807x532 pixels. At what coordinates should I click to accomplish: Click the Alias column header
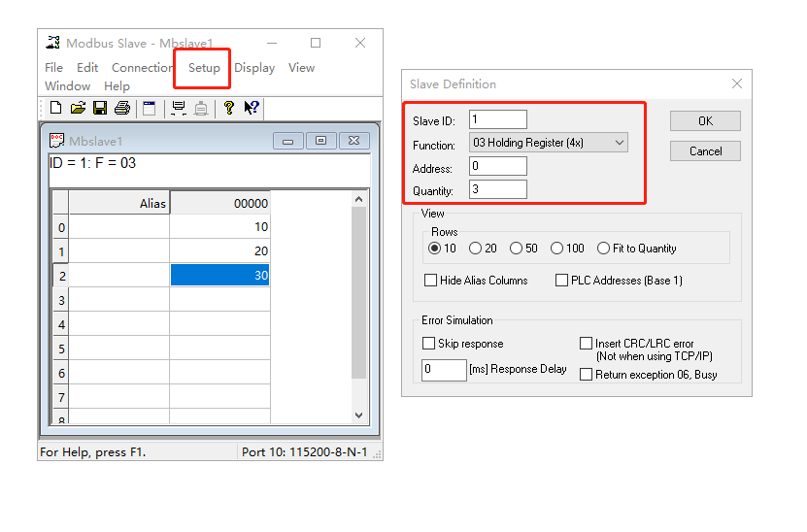(x=118, y=203)
